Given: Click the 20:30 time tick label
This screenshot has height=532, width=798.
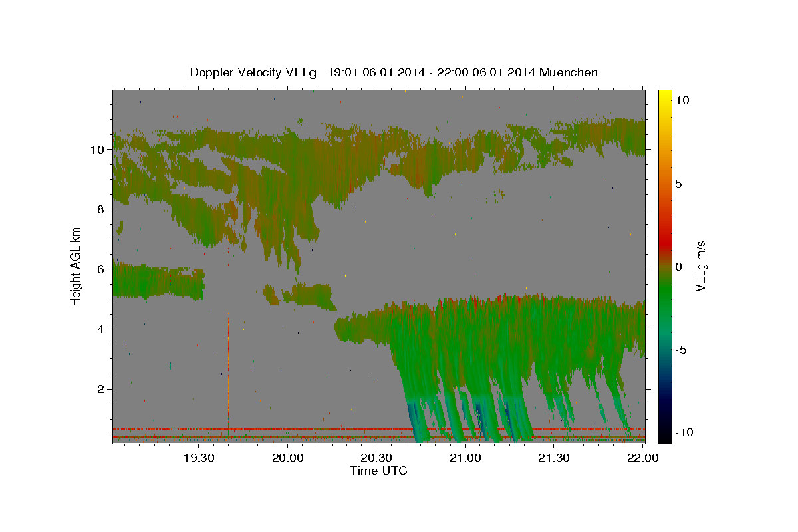Looking at the screenshot, I should [376, 458].
